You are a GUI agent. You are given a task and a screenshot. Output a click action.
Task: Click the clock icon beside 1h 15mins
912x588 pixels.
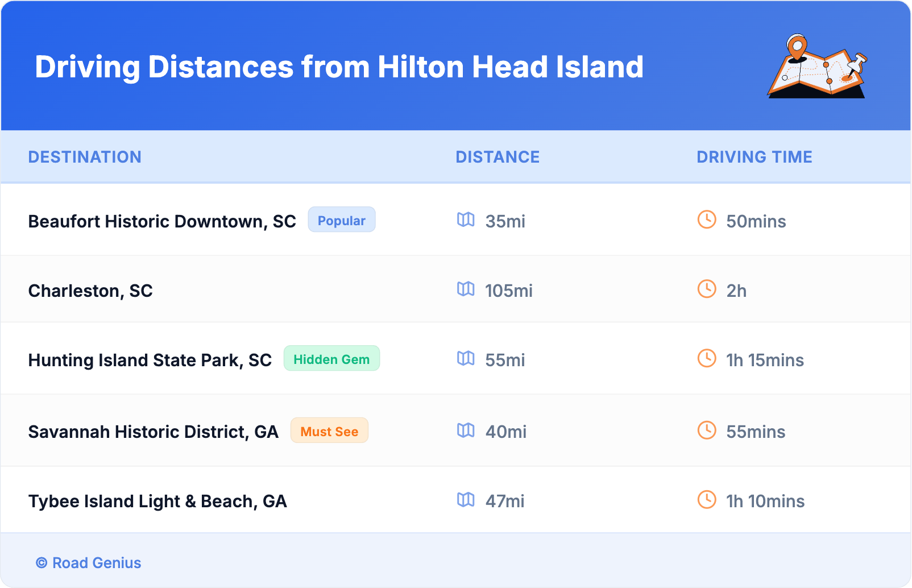coord(707,358)
